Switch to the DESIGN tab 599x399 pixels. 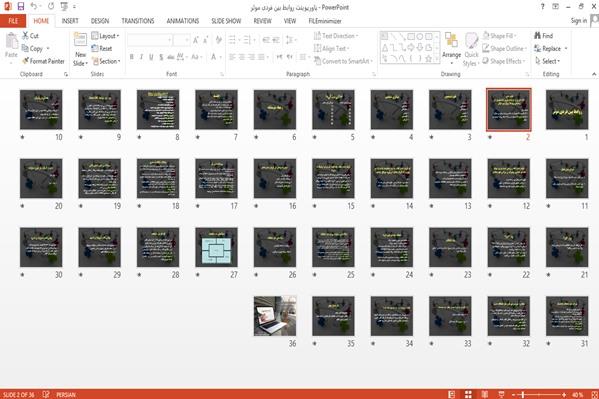100,21
